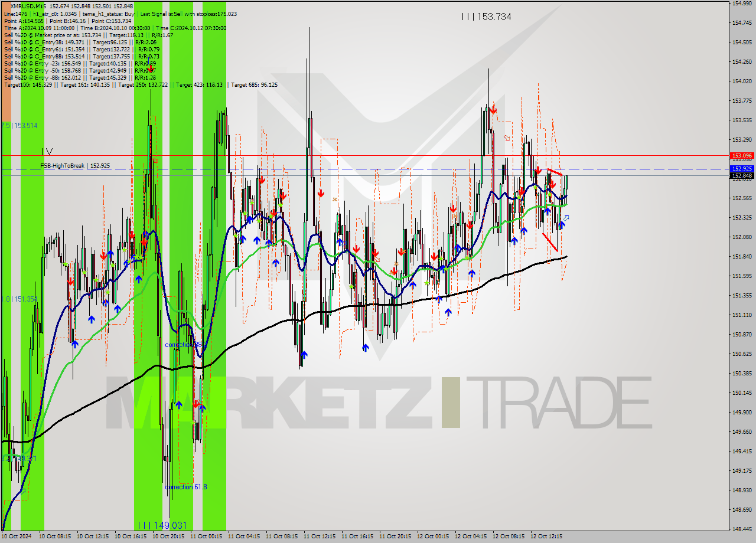Click the 152.080 price axis label
756x543 pixels.
click(x=742, y=237)
